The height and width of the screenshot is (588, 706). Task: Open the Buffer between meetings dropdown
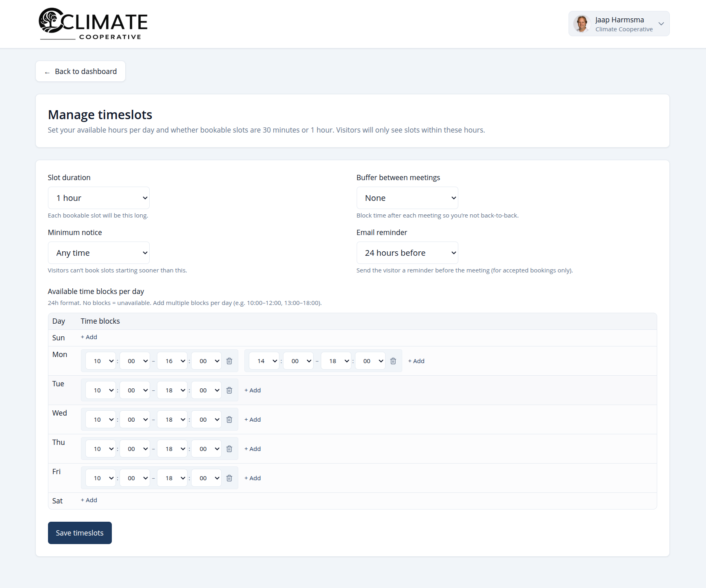[x=407, y=198]
